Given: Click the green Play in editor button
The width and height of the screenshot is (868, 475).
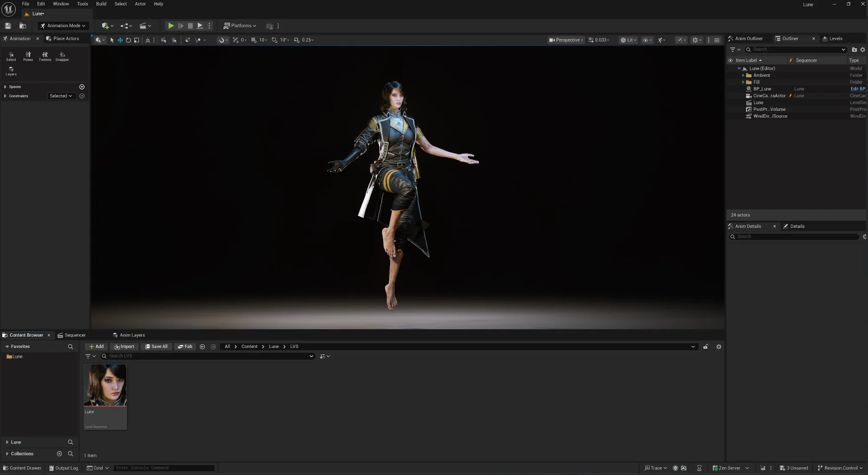Looking at the screenshot, I should pos(171,26).
